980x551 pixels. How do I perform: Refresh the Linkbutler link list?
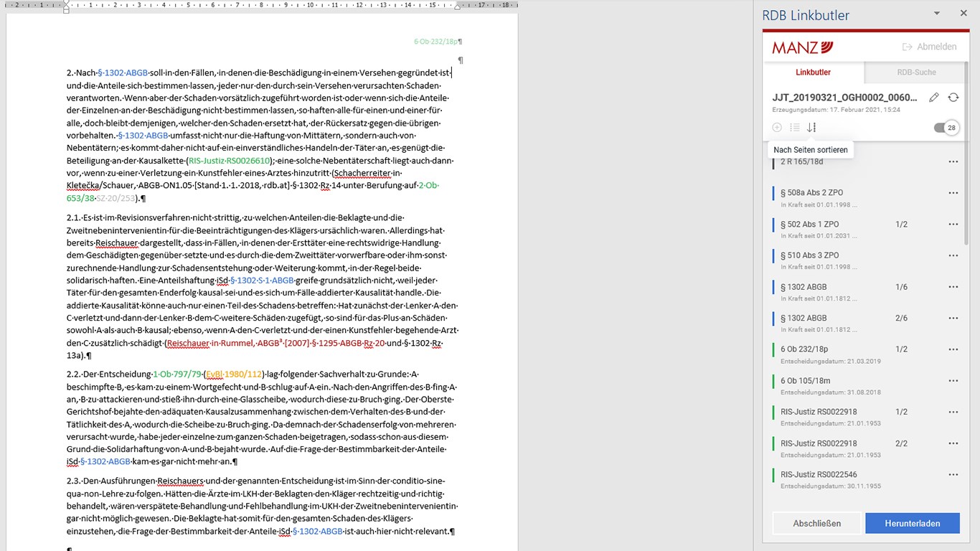tap(953, 98)
